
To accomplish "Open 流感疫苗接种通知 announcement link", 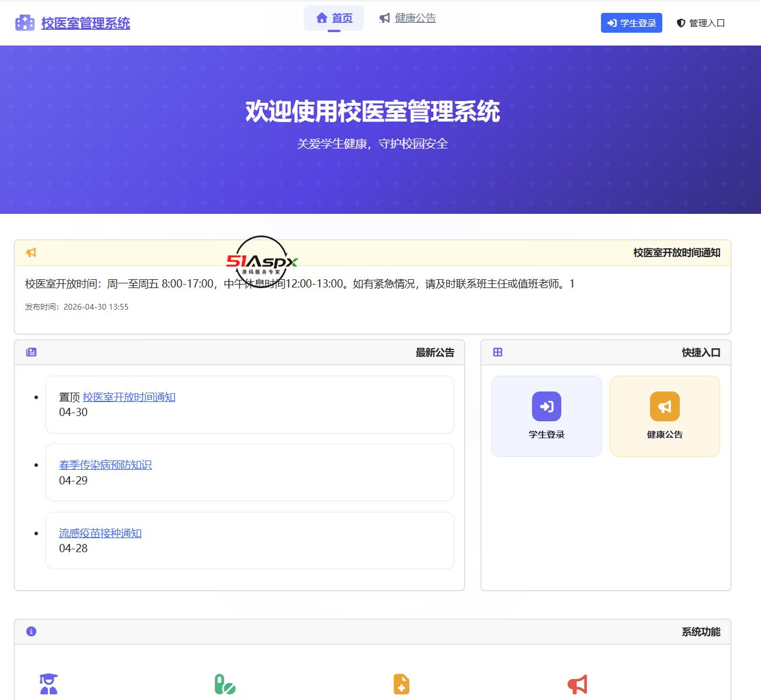I will coord(100,533).
